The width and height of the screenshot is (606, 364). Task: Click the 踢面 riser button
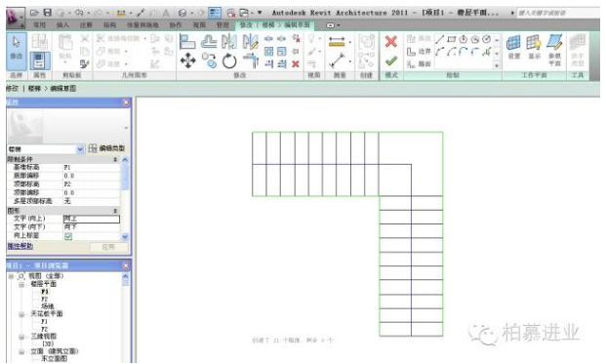419,63
